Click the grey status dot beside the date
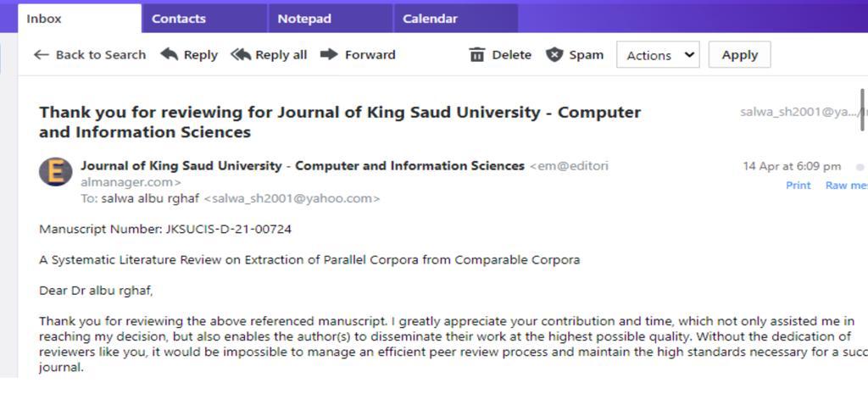 [x=860, y=167]
